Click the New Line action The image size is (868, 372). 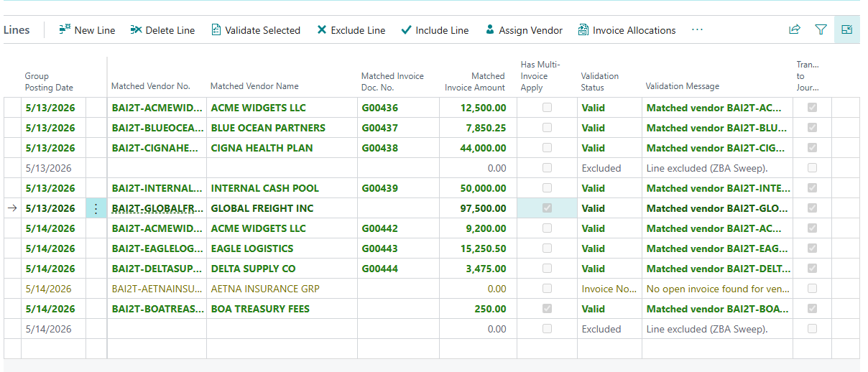pyautogui.click(x=87, y=30)
